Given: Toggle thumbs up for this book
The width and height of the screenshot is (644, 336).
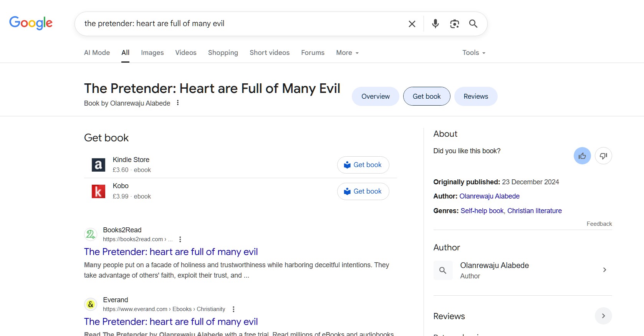Looking at the screenshot, I should point(582,156).
